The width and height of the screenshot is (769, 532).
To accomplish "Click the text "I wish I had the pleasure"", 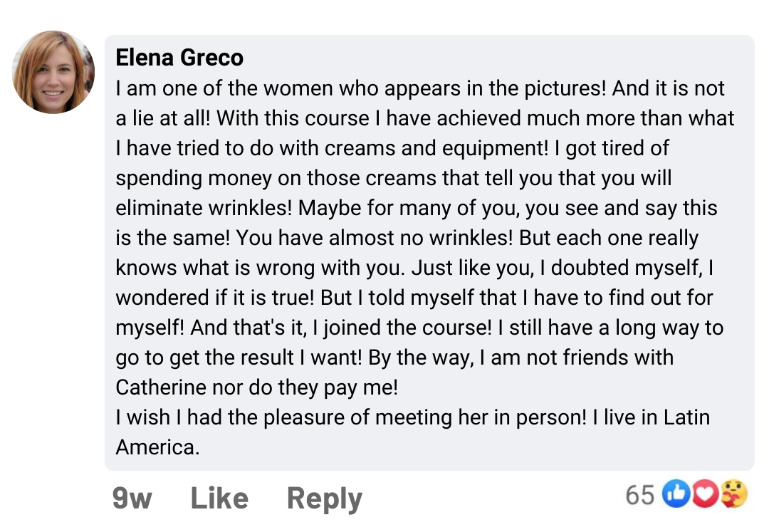I will pos(242,417).
